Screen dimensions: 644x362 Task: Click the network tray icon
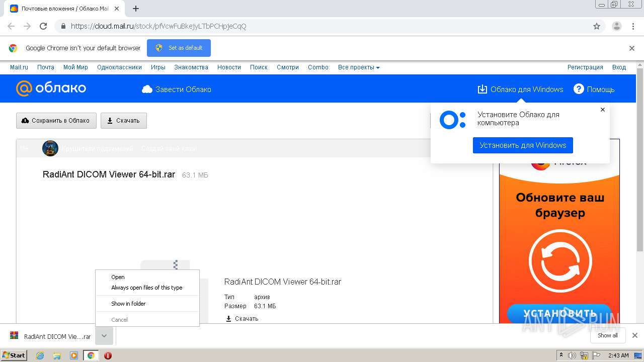pyautogui.click(x=584, y=355)
